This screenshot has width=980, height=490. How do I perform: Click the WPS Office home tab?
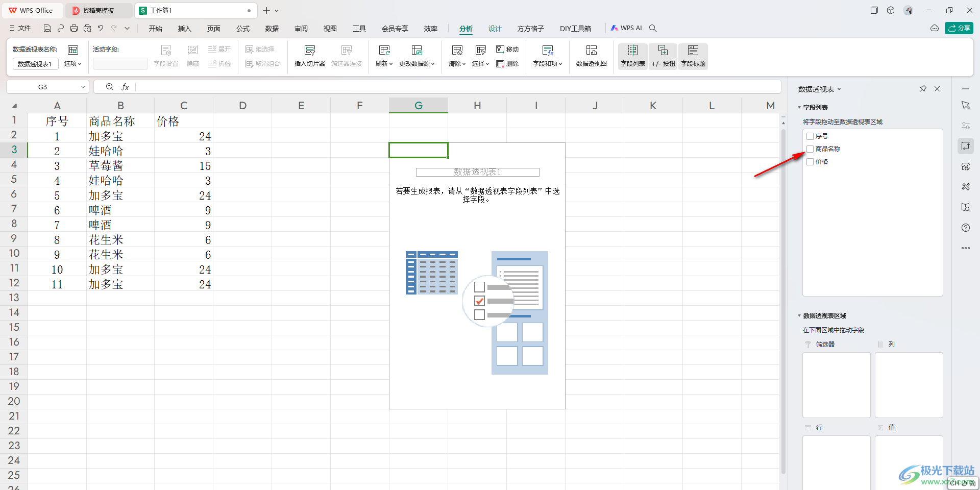click(x=32, y=11)
